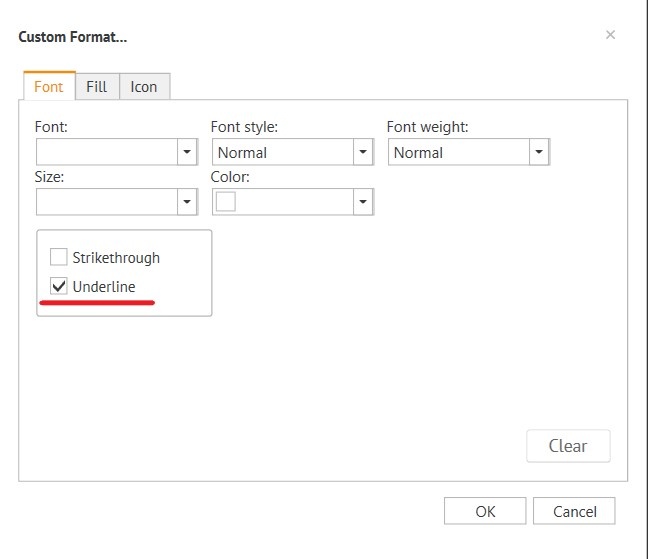
Task: Close the Custom Format dialog with X
Action: [x=610, y=35]
